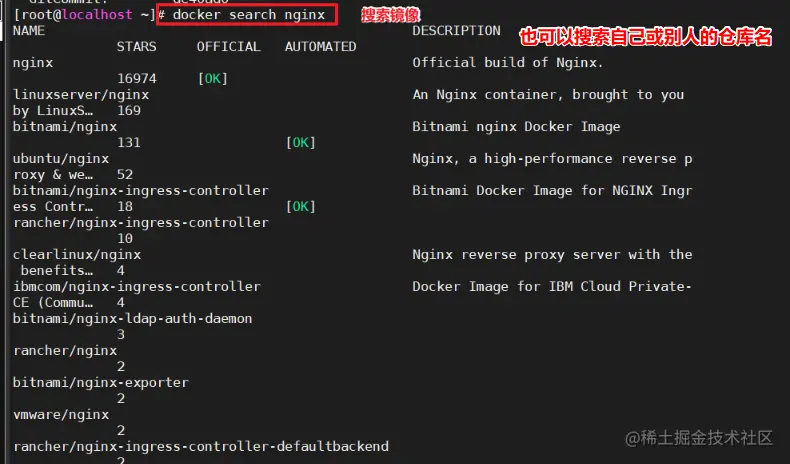The height and width of the screenshot is (464, 790).
Task: Select the DESCRIPTION column header
Action: click(x=456, y=31)
